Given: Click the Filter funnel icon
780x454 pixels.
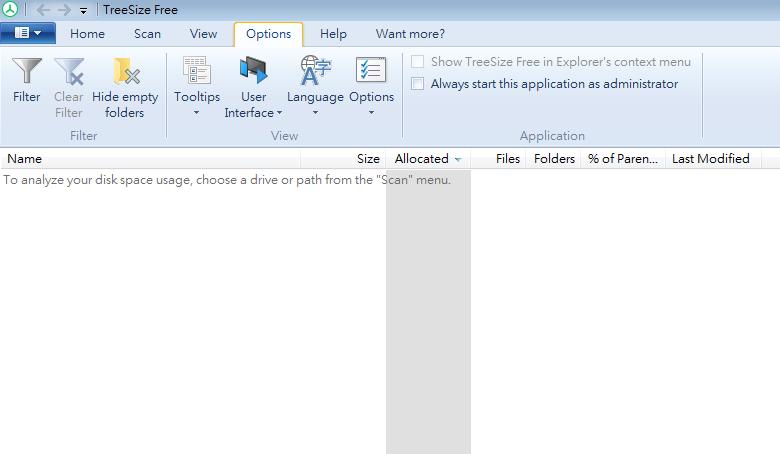Looking at the screenshot, I should click(x=27, y=71).
